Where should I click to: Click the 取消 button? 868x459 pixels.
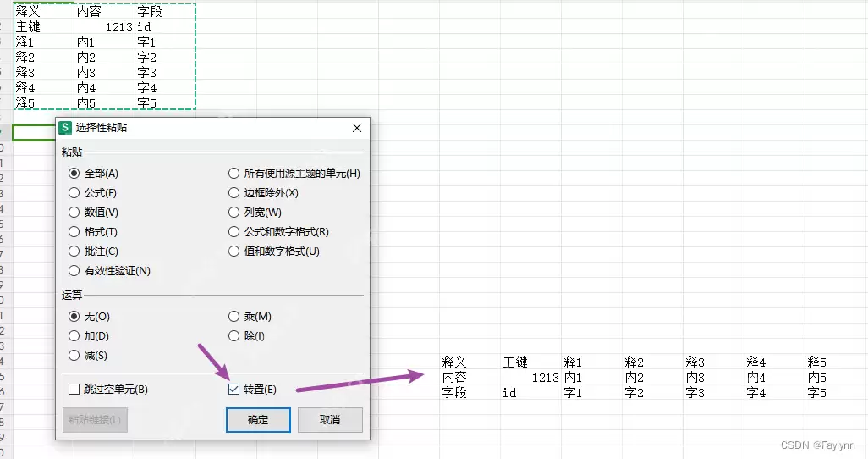pos(330,420)
